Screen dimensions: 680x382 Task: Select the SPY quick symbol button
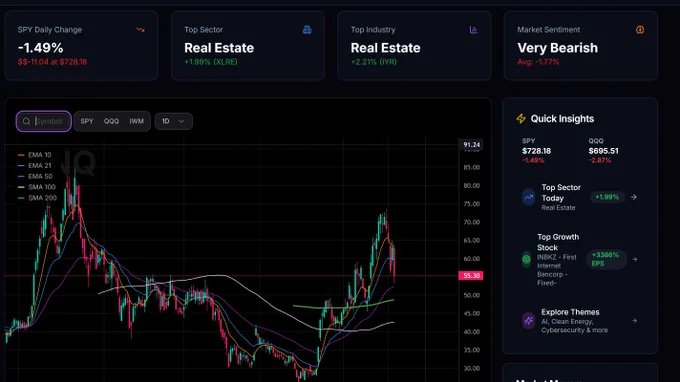click(87, 121)
